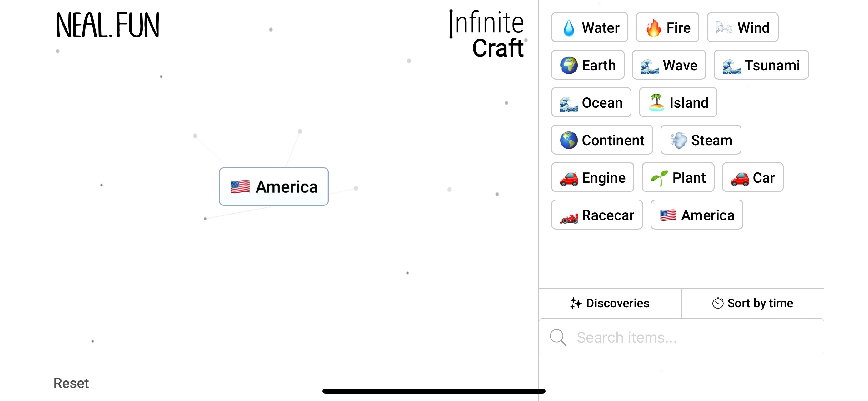Pick the Continent element from sidebar
This screenshot has height=401, width=868.
602,140
